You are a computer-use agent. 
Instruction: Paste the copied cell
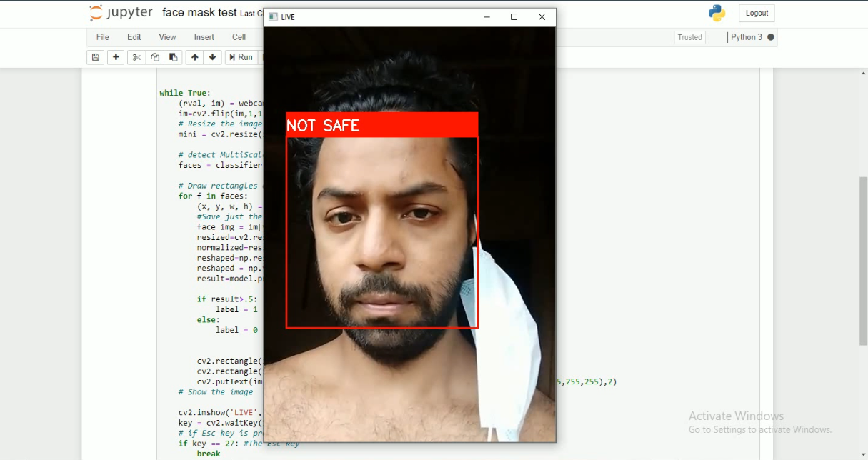click(x=174, y=57)
